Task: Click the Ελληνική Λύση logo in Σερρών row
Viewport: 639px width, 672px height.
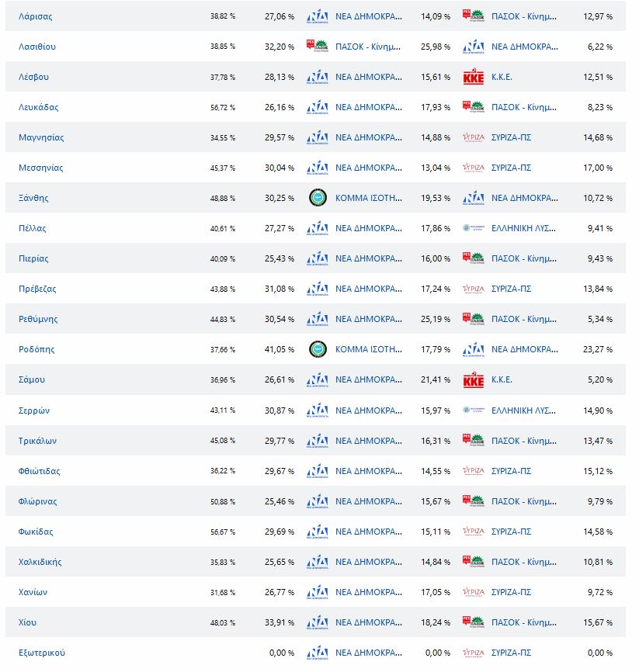Action: pyautogui.click(x=473, y=410)
